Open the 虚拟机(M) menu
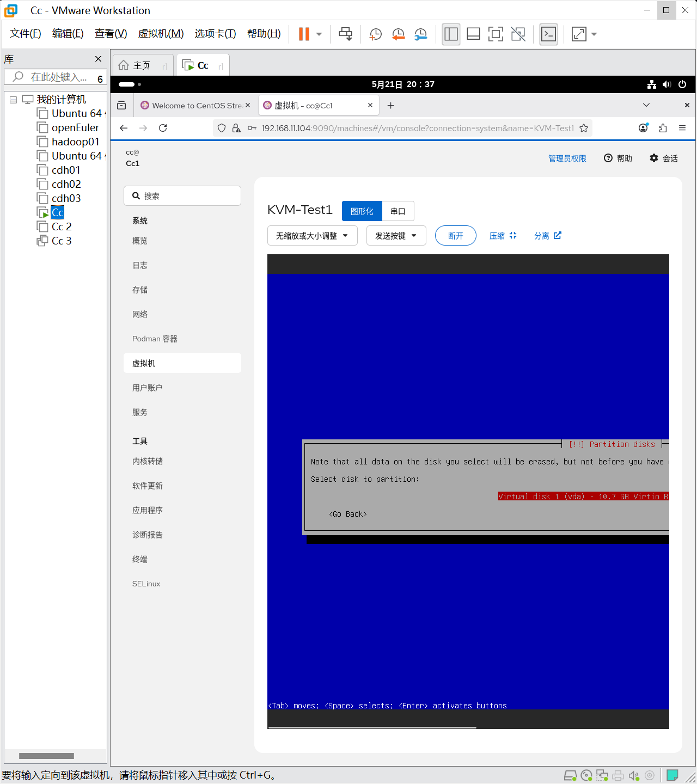This screenshot has height=784, width=697. click(161, 34)
